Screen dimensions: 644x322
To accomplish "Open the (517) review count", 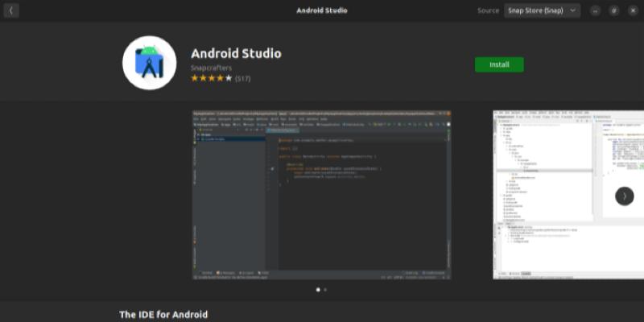I will [x=243, y=79].
